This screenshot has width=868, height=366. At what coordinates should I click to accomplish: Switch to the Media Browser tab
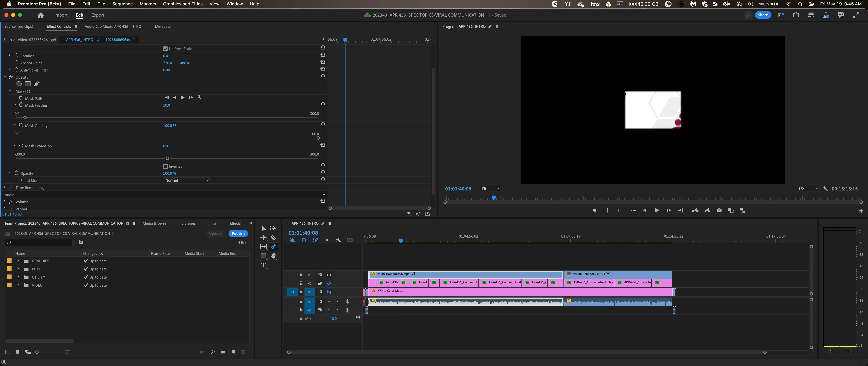pos(155,223)
